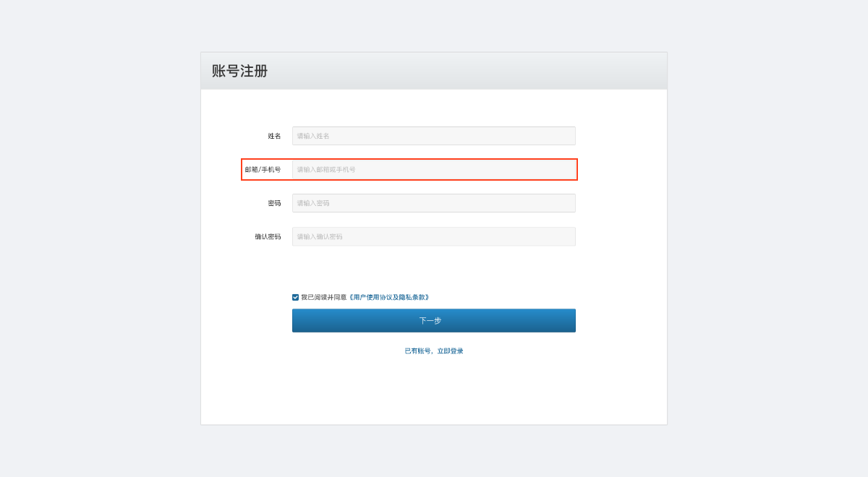Image resolution: width=868 pixels, height=477 pixels.
Task: Click the 我已阅读并同意 checkbox label text
Action: [324, 297]
